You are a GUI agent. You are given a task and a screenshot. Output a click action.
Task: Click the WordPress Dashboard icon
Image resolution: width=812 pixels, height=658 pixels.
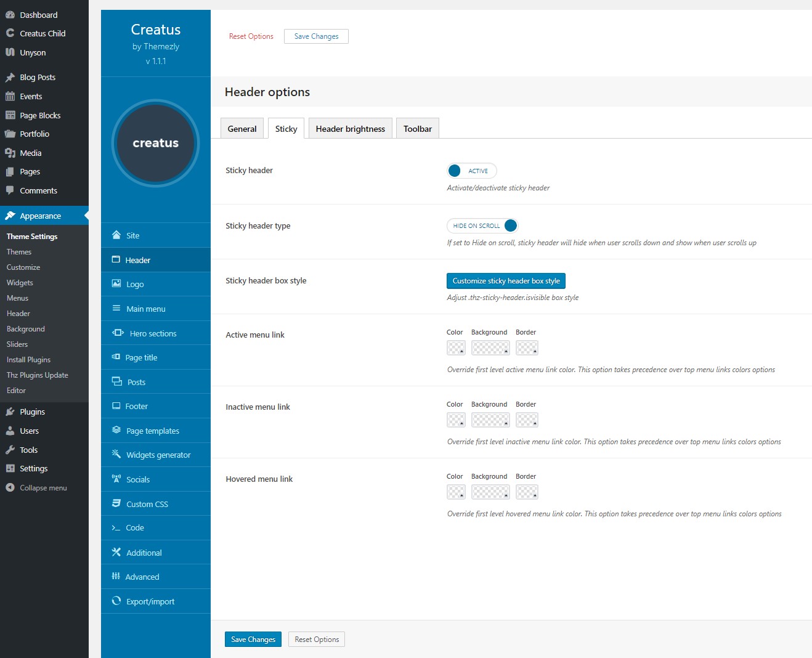[x=10, y=15]
